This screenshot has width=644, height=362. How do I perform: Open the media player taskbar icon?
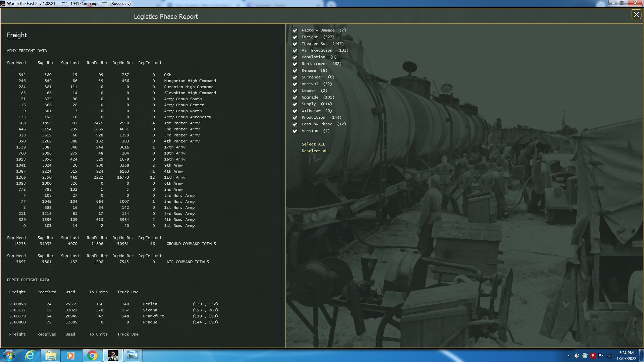pos(70,355)
